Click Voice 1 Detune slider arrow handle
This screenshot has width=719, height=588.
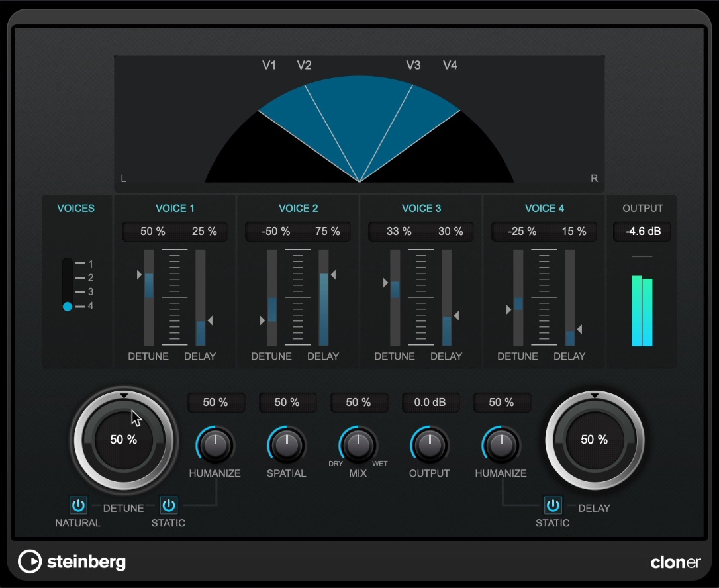[140, 275]
